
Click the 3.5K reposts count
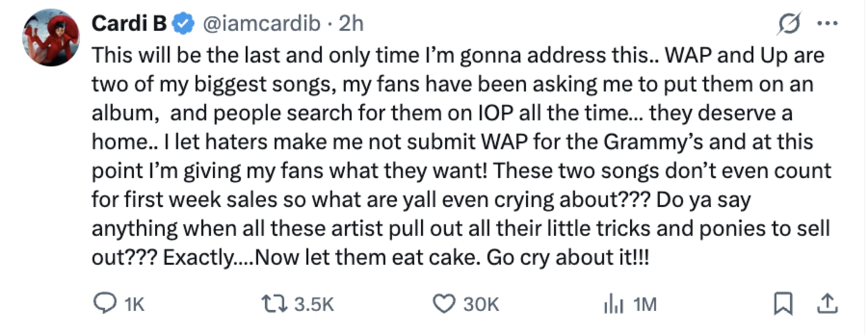coord(314,305)
